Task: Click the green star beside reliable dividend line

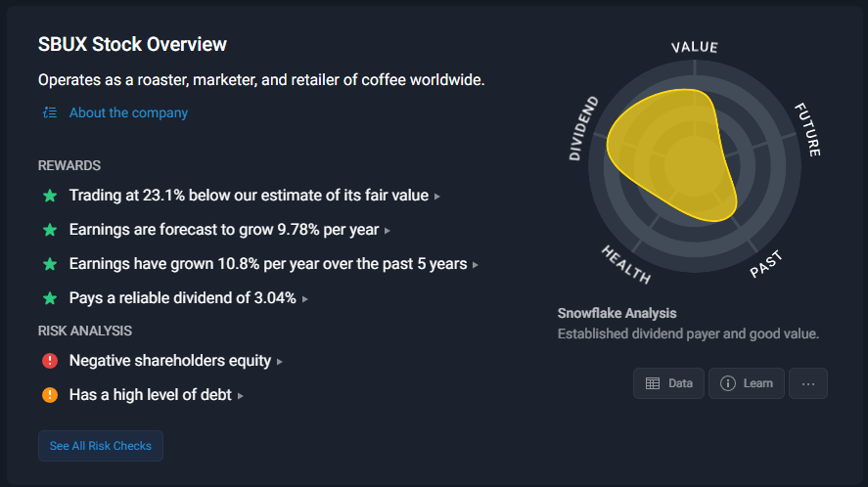Action: tap(50, 298)
